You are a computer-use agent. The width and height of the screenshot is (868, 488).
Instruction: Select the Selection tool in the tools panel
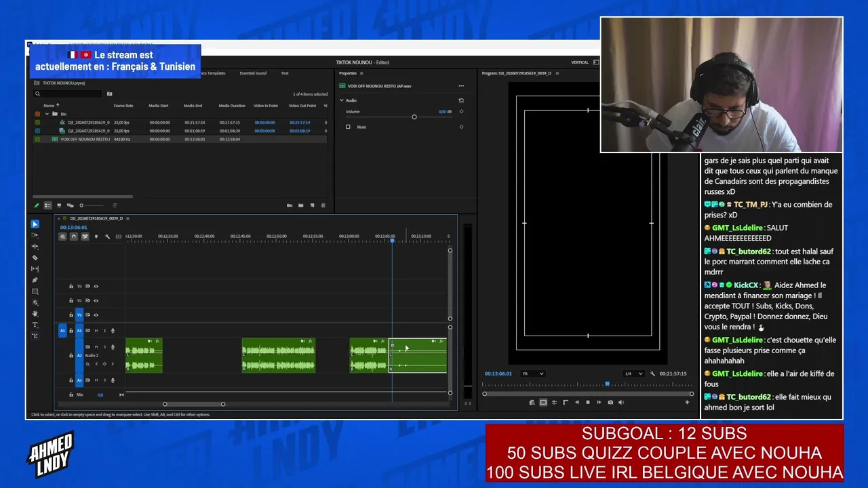pos(35,224)
